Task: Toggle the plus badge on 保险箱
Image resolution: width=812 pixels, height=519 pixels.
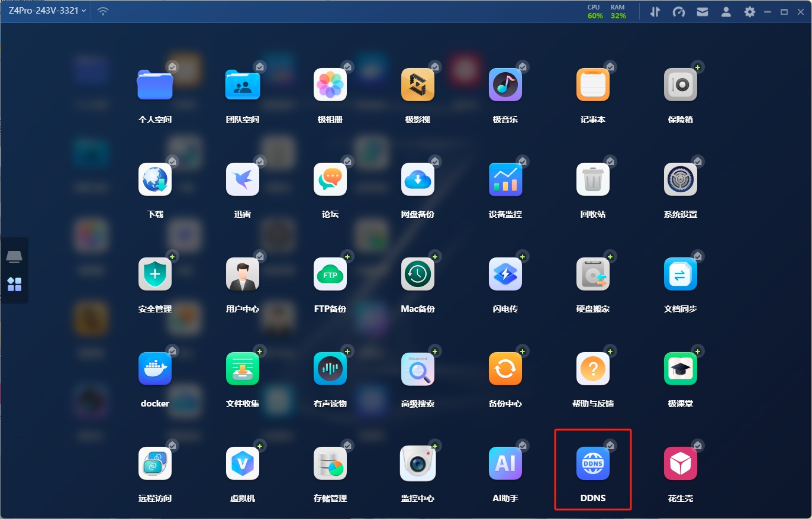Action: (698, 67)
